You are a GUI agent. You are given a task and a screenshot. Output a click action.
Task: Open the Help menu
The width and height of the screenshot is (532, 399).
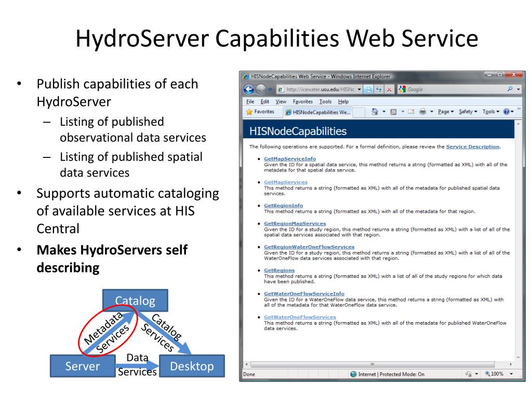tap(343, 101)
